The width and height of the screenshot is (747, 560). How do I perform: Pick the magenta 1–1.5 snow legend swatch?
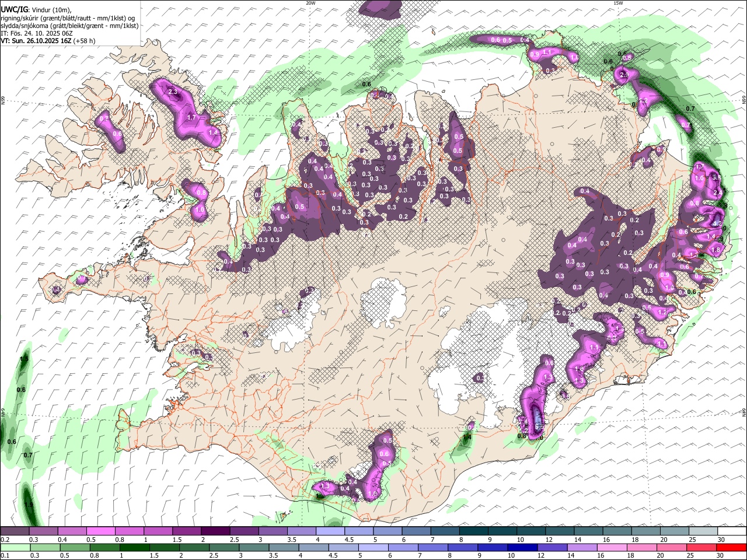click(158, 531)
